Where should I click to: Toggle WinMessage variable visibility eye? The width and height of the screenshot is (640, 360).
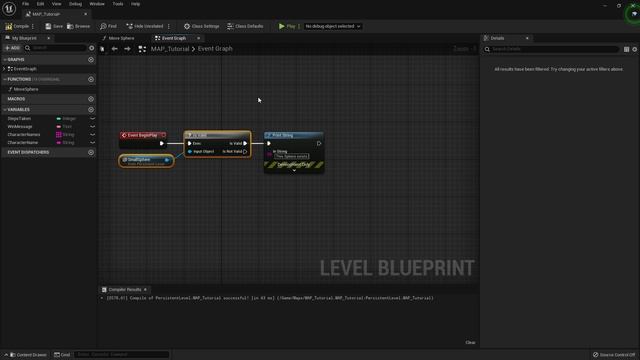pyautogui.click(x=93, y=127)
